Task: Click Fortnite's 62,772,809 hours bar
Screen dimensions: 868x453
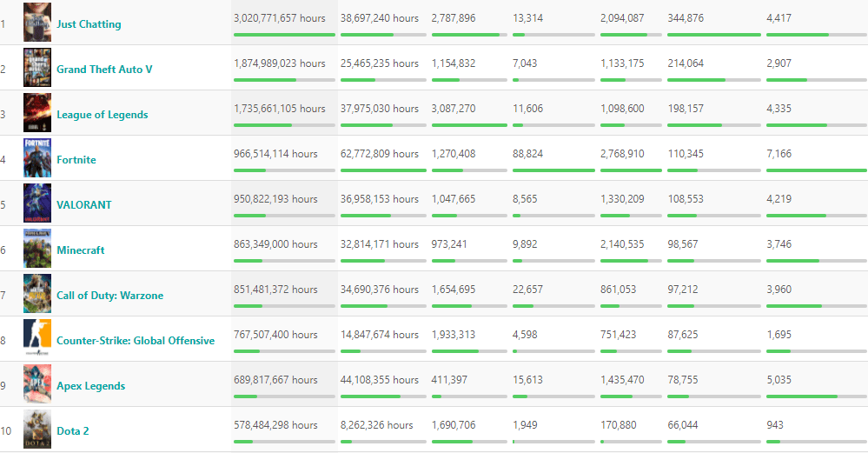Action: [383, 170]
